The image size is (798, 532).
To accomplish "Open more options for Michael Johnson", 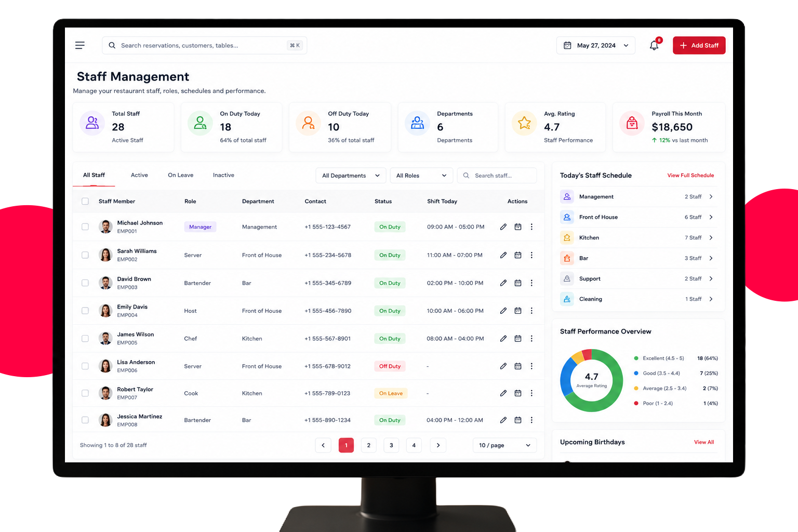I will (x=531, y=227).
